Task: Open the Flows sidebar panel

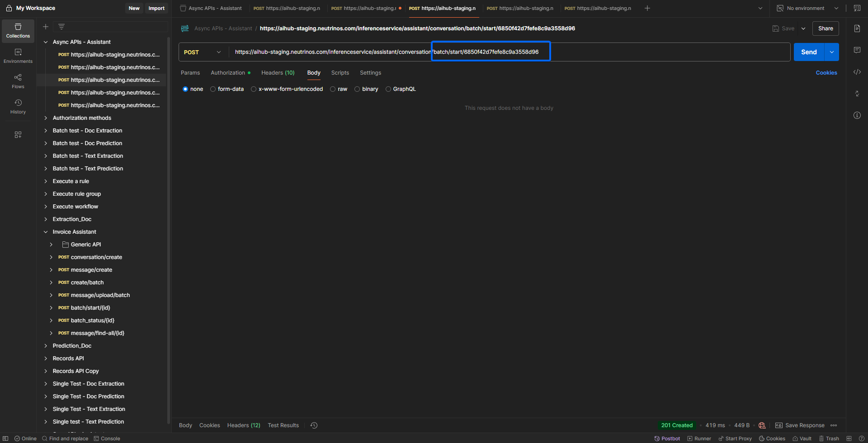Action: coord(18,81)
